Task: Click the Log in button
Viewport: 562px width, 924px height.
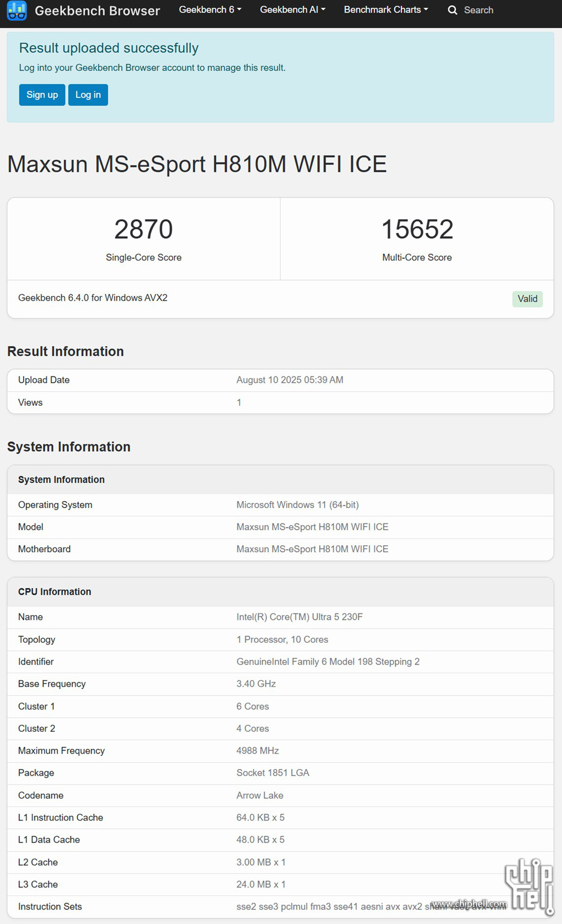Action: 88,95
